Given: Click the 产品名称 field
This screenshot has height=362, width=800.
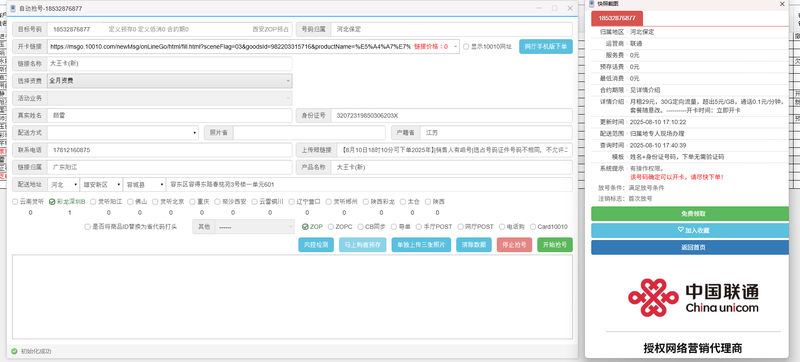Looking at the screenshot, I should pyautogui.click(x=452, y=167).
